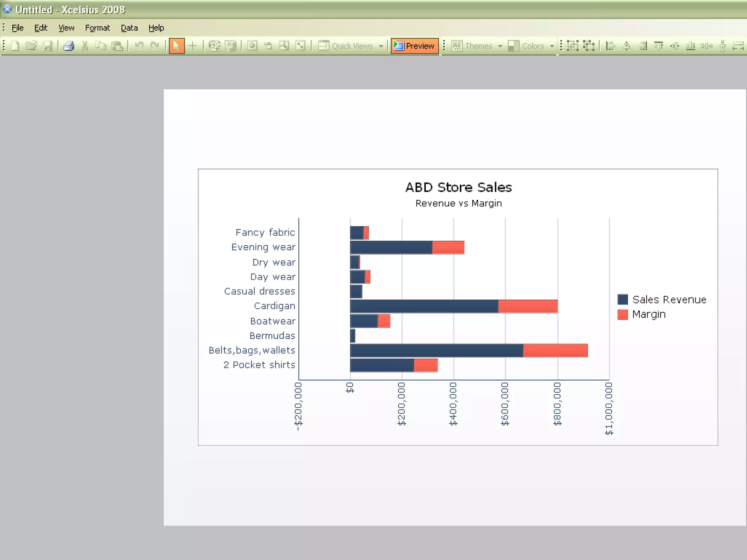This screenshot has height=560, width=747.
Task: Open the Edit menu
Action: 41,28
